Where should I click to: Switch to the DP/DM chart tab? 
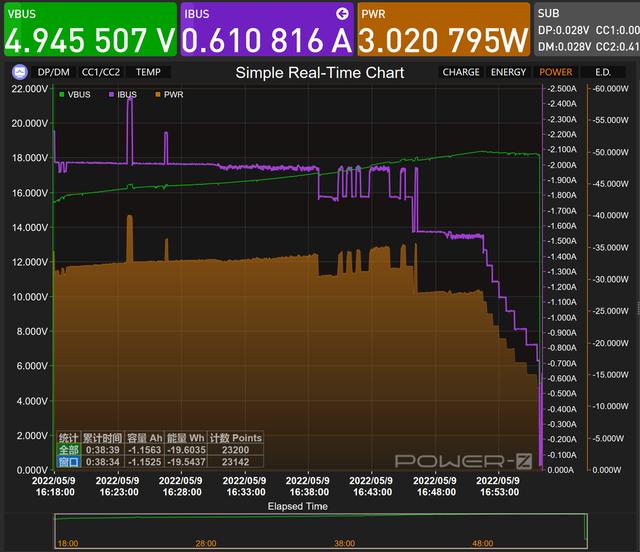tap(53, 72)
